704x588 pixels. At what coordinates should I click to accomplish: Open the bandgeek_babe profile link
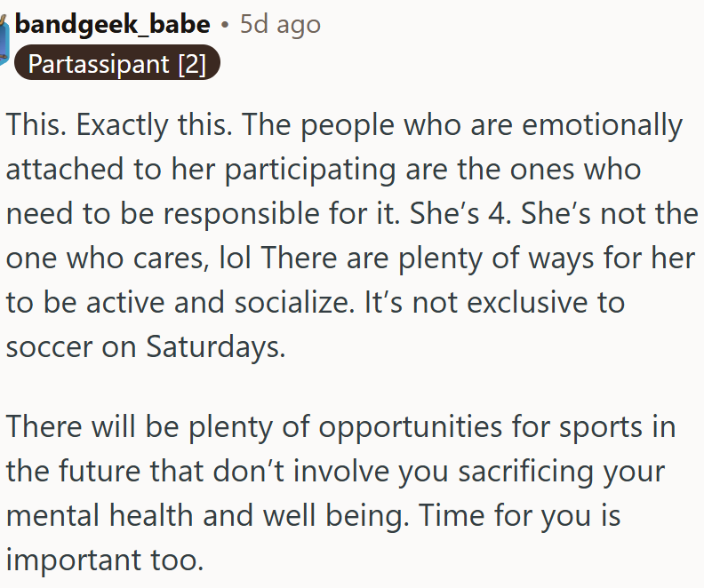coord(113,24)
